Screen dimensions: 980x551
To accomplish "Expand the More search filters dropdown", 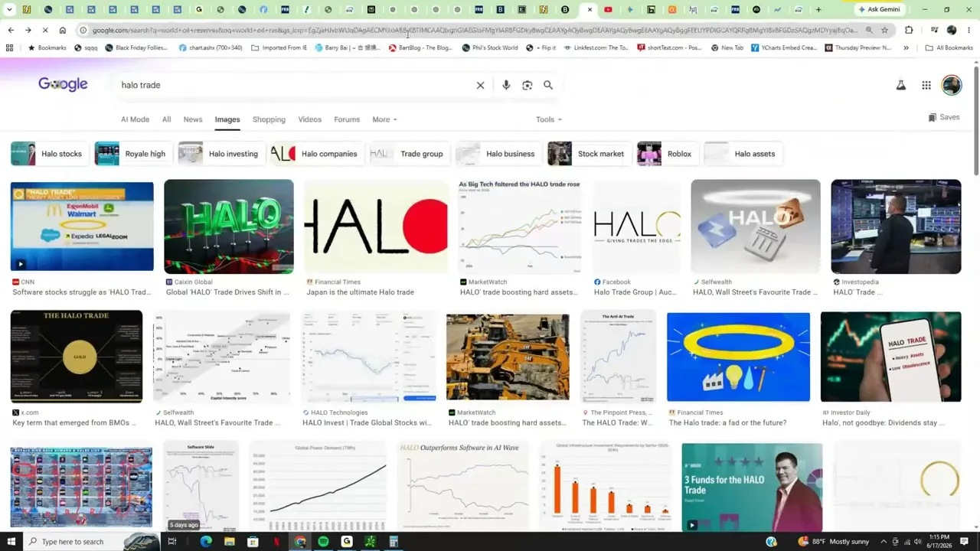I will (x=384, y=119).
